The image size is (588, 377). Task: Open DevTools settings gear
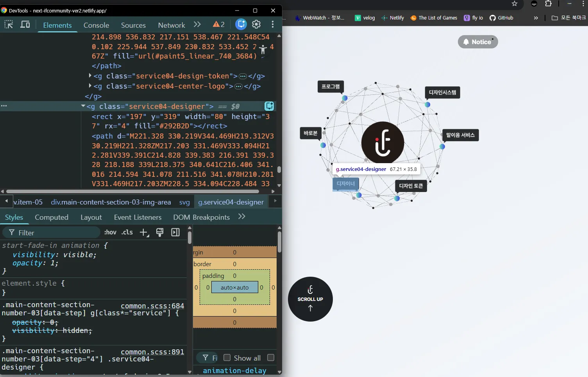tap(256, 24)
